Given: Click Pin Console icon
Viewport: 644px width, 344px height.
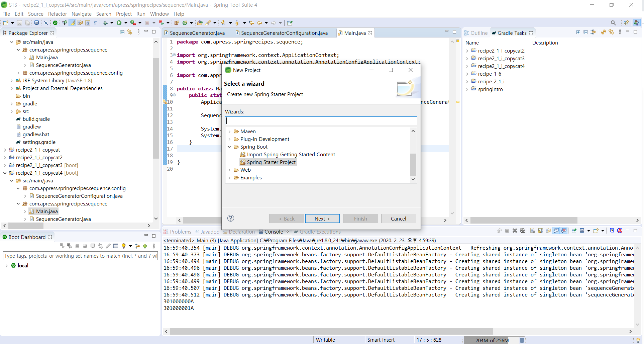Looking at the screenshot, I should (x=574, y=231).
